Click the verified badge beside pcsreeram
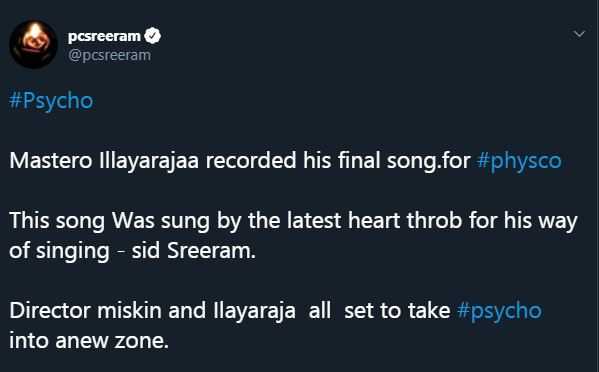 coord(153,36)
